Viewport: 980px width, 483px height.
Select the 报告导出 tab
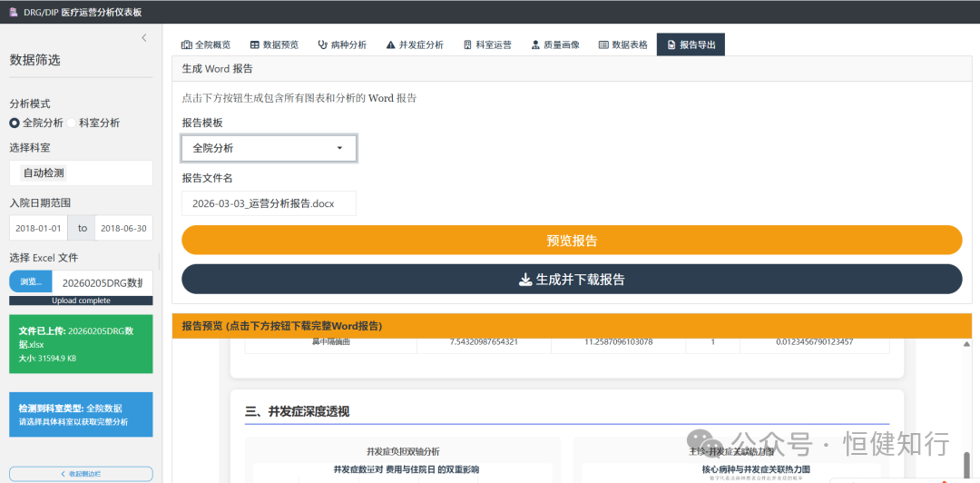[691, 44]
